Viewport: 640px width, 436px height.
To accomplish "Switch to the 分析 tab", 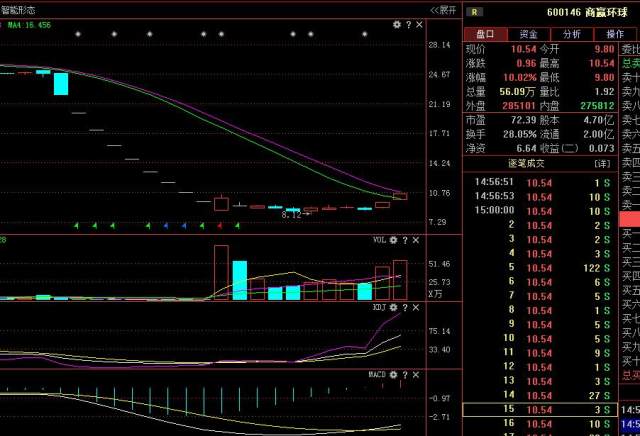I will pyautogui.click(x=572, y=34).
